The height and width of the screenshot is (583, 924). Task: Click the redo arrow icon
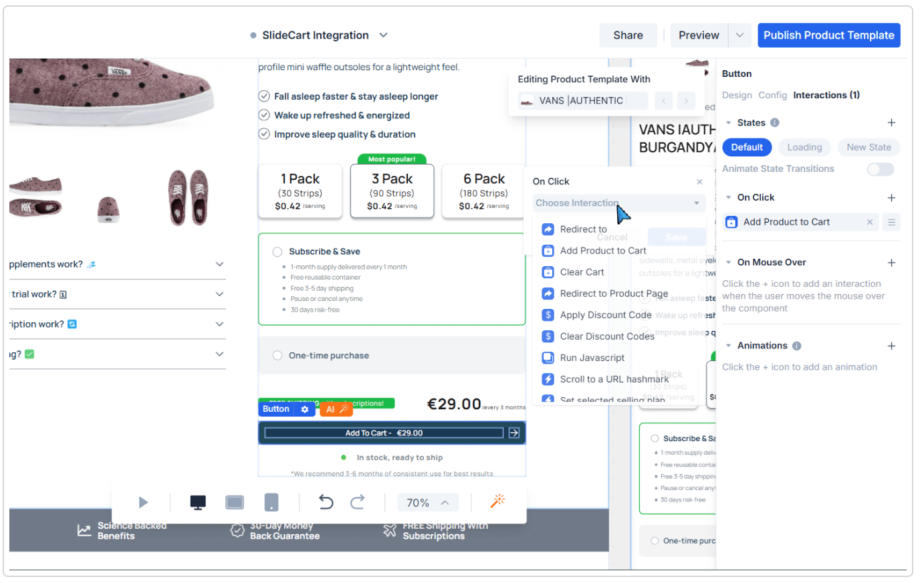coord(358,502)
